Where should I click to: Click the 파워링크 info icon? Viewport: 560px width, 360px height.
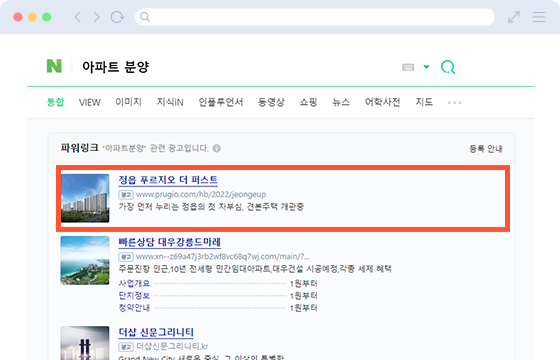click(217, 148)
